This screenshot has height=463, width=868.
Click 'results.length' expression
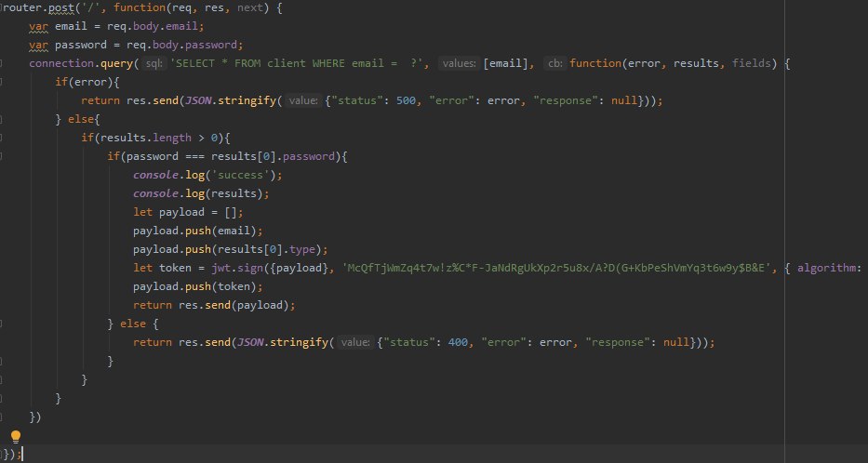[x=145, y=138]
